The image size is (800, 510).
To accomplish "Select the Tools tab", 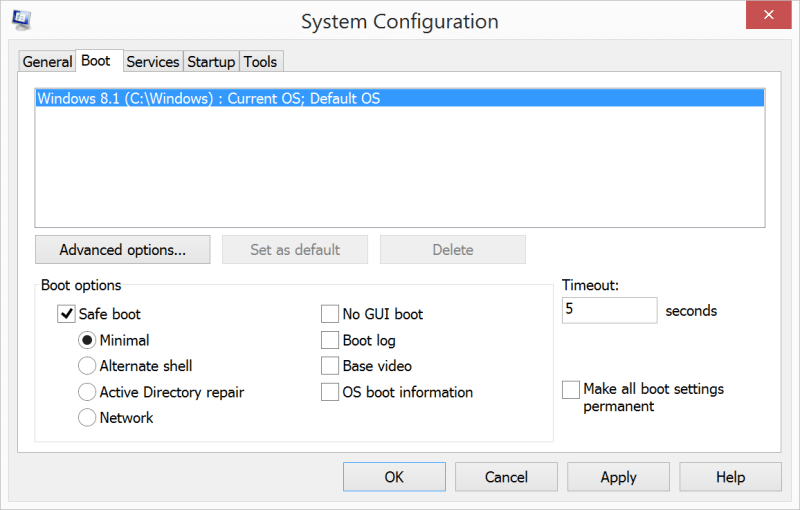I will (x=260, y=62).
